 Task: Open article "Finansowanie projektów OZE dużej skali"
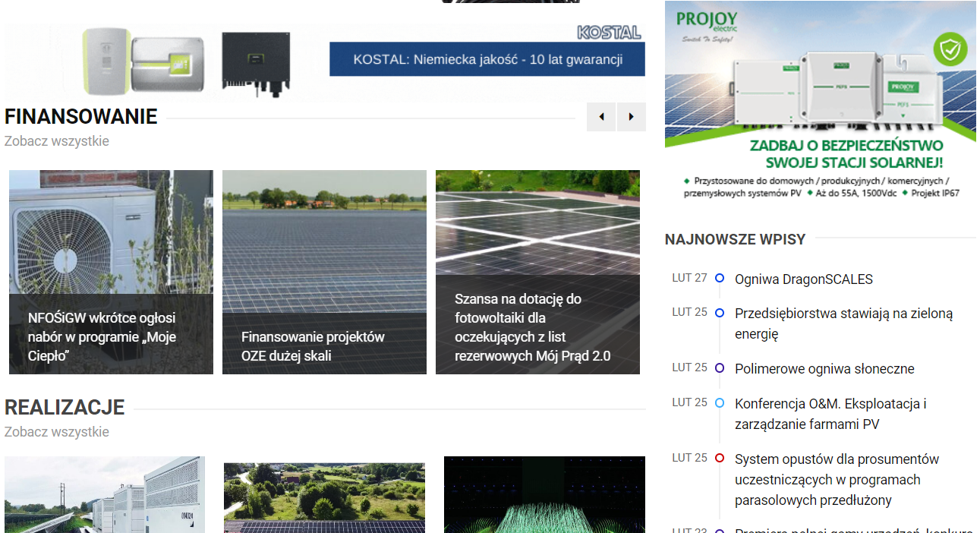[x=324, y=271]
